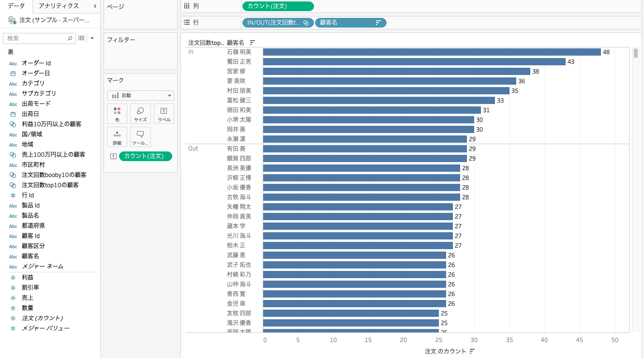Select the 売上 measure
Viewport: 644px width, 358px height.
pyautogui.click(x=28, y=298)
